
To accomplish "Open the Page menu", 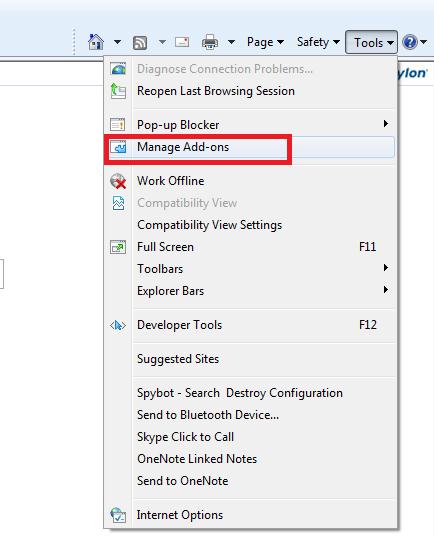I will coord(265,42).
